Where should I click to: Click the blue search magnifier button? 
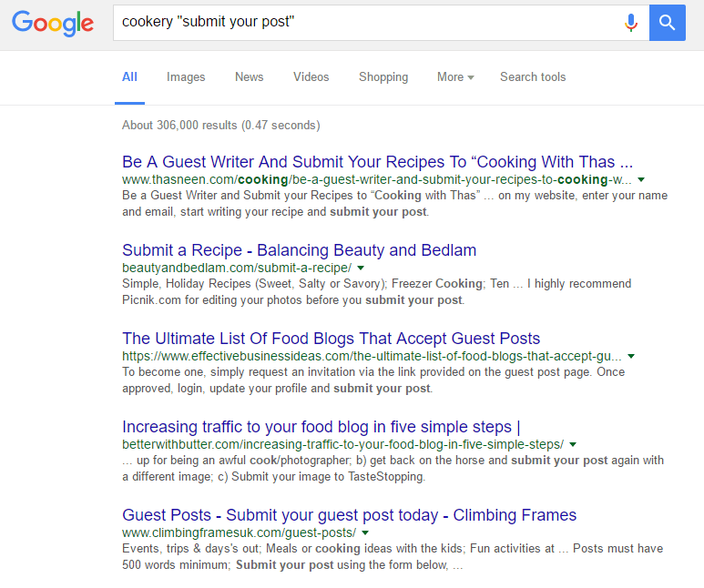[x=668, y=23]
